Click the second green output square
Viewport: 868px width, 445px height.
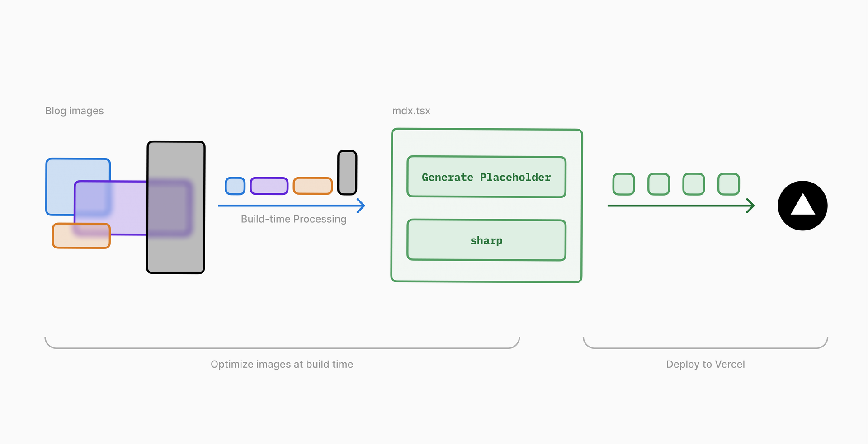[x=659, y=184]
